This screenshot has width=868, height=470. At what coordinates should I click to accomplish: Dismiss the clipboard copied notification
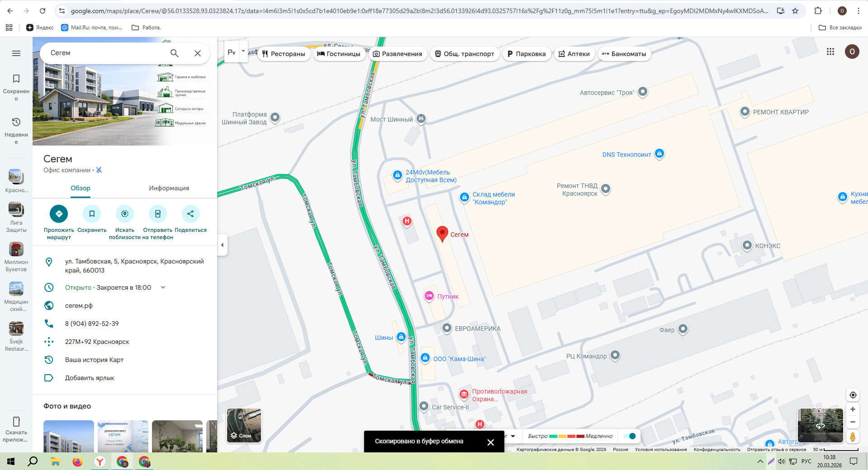point(491,442)
